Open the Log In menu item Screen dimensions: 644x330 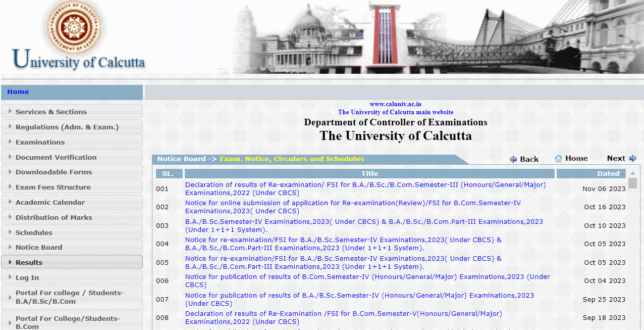click(72, 277)
